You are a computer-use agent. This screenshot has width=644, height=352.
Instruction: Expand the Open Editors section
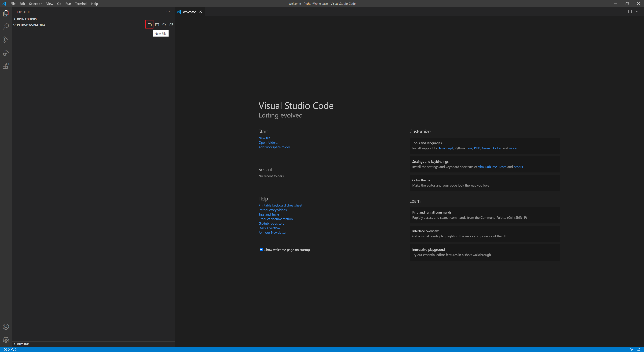[26, 19]
